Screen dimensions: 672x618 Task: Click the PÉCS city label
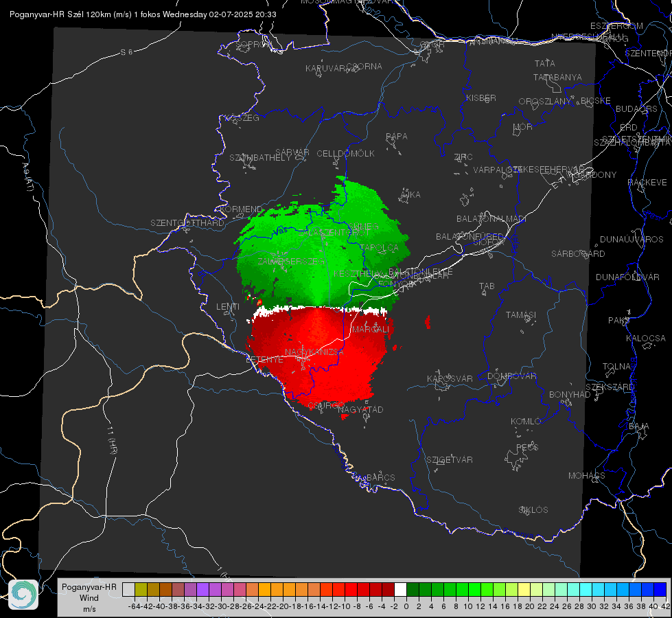coord(526,447)
